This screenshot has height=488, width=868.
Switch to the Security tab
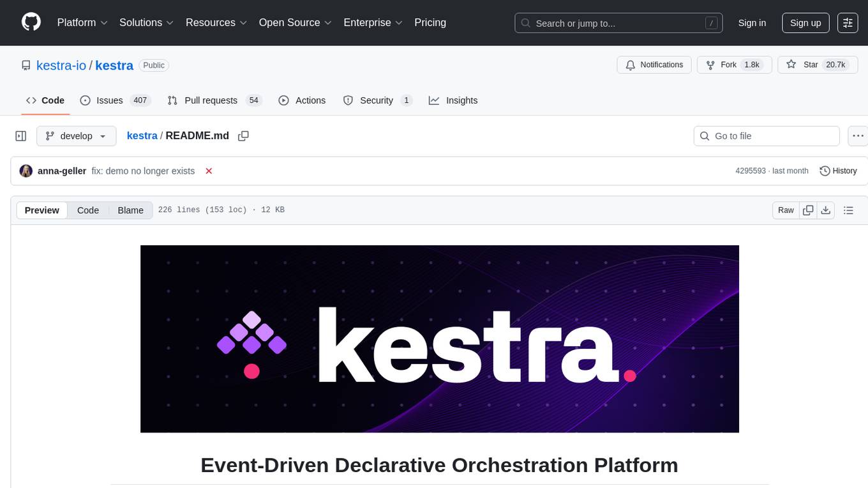(x=378, y=100)
